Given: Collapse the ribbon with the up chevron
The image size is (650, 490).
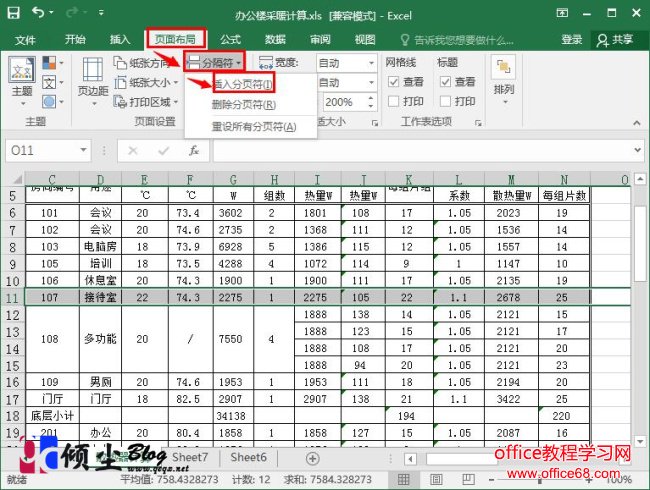Looking at the screenshot, I should click(x=636, y=123).
